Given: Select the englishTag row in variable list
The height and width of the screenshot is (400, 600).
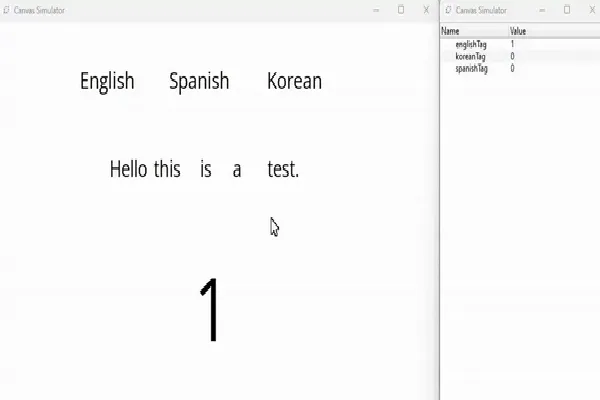Looking at the screenshot, I should pyautogui.click(x=470, y=45).
